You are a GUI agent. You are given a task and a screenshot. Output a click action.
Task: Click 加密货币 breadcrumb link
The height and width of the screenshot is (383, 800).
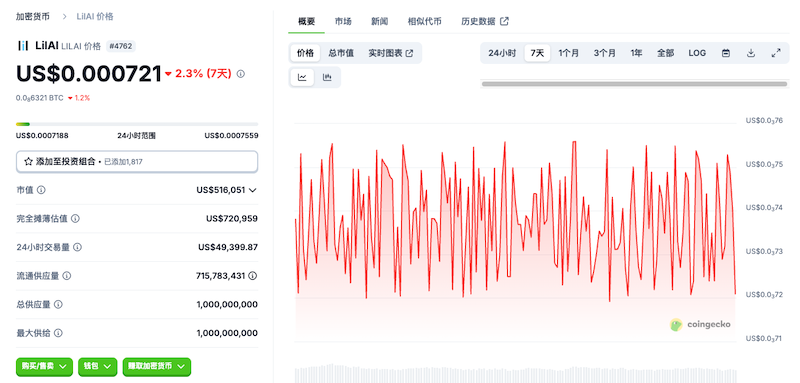33,16
